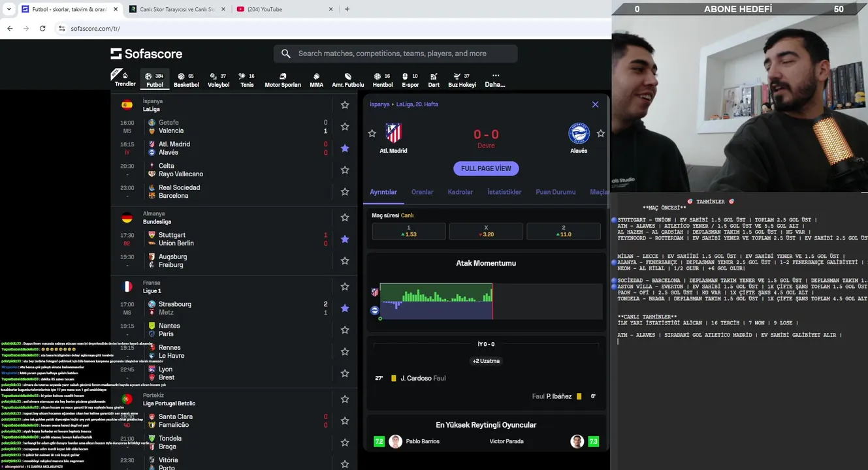This screenshot has width=868, height=470.
Task: Open the Atl. Madrid team crest
Action: point(393,133)
